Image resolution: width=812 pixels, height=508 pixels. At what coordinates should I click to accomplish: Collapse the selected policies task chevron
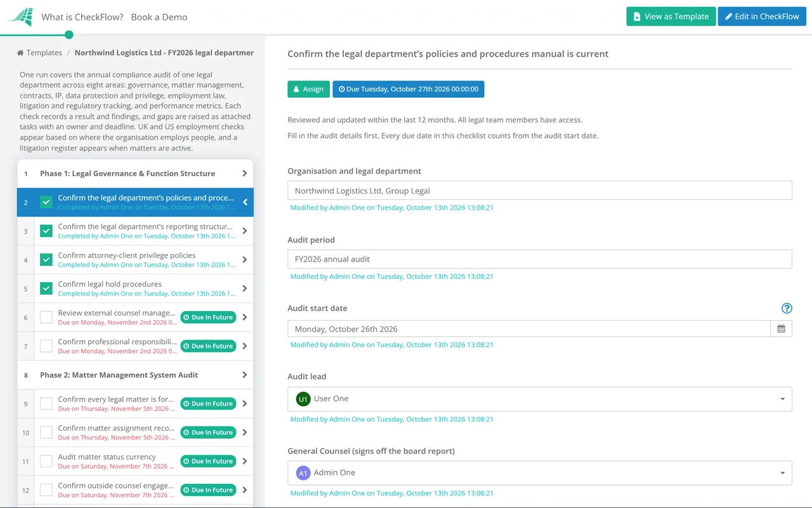click(245, 203)
